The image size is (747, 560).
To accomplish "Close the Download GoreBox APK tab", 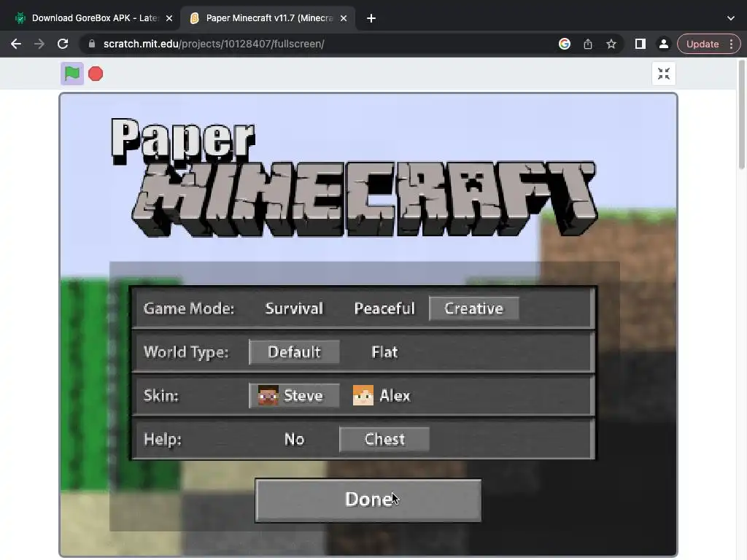I will (169, 18).
